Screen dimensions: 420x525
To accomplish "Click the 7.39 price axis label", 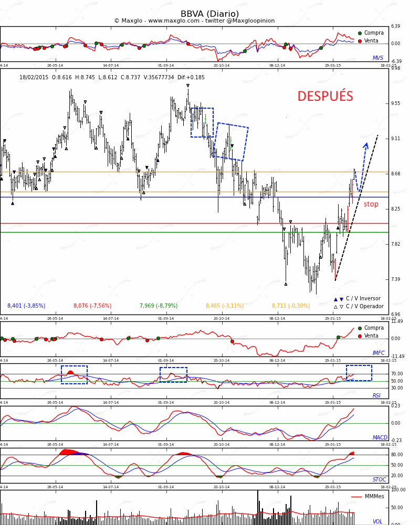I will tap(395, 279).
